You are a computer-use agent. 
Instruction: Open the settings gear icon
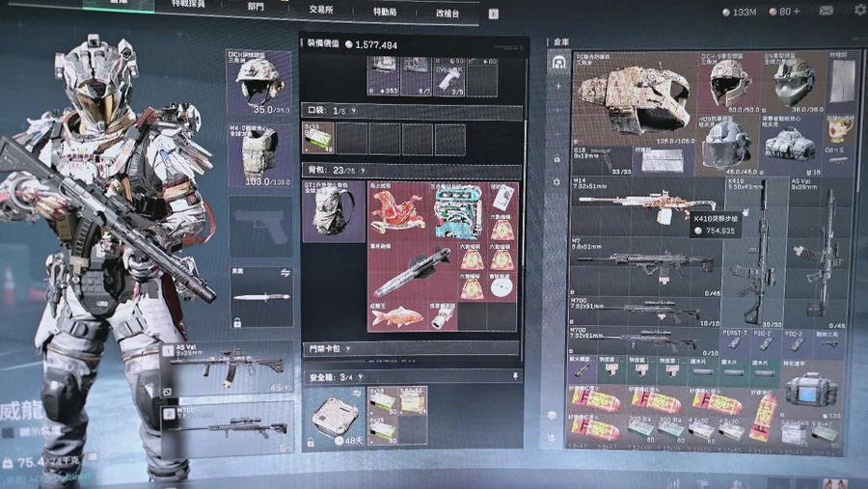(859, 11)
